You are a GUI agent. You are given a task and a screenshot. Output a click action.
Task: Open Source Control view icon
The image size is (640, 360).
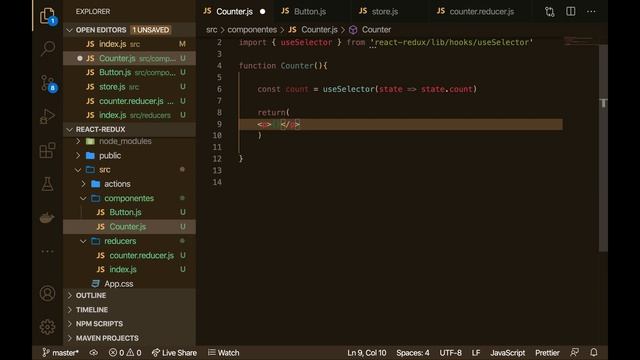pyautogui.click(x=47, y=83)
